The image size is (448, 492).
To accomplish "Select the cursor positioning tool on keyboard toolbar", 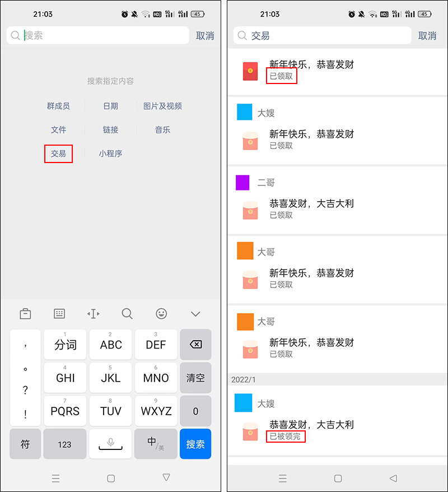I will coord(93,314).
